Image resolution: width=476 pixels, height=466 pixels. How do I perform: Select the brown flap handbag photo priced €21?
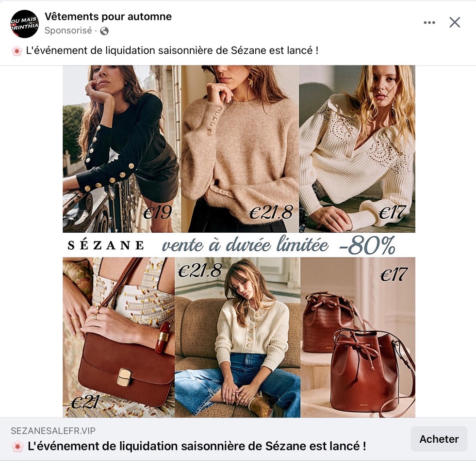tap(119, 337)
